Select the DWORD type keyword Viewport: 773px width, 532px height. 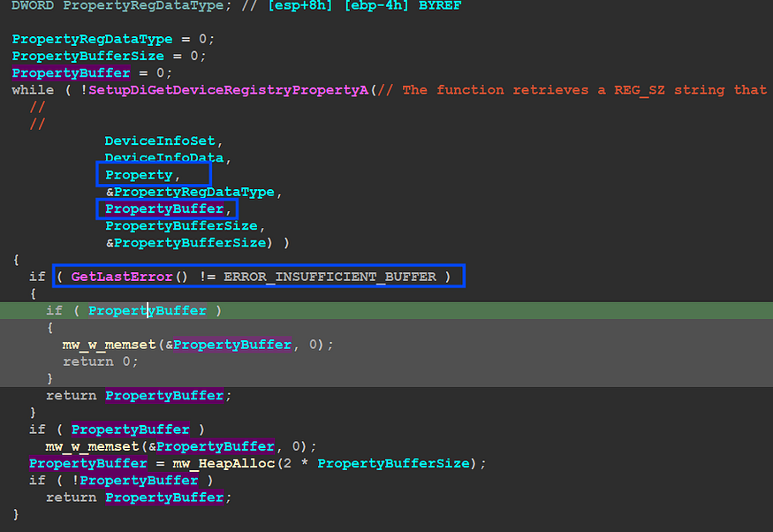(x=33, y=6)
